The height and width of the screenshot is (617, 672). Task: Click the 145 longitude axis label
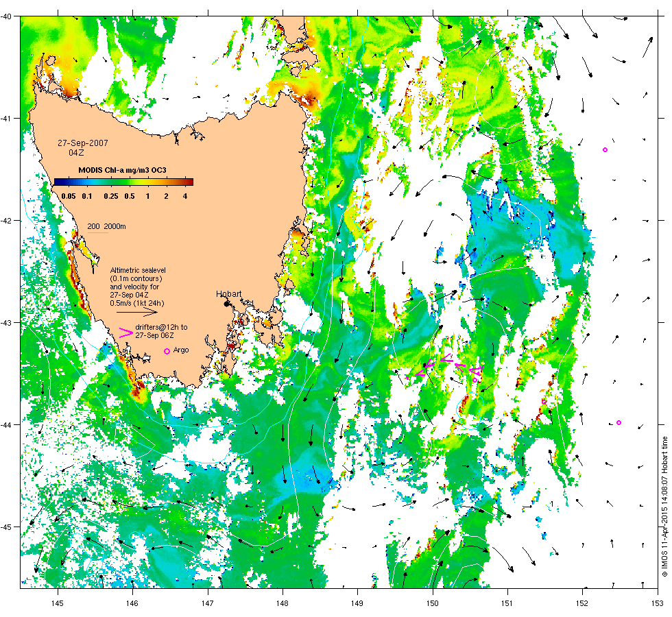[x=58, y=603]
